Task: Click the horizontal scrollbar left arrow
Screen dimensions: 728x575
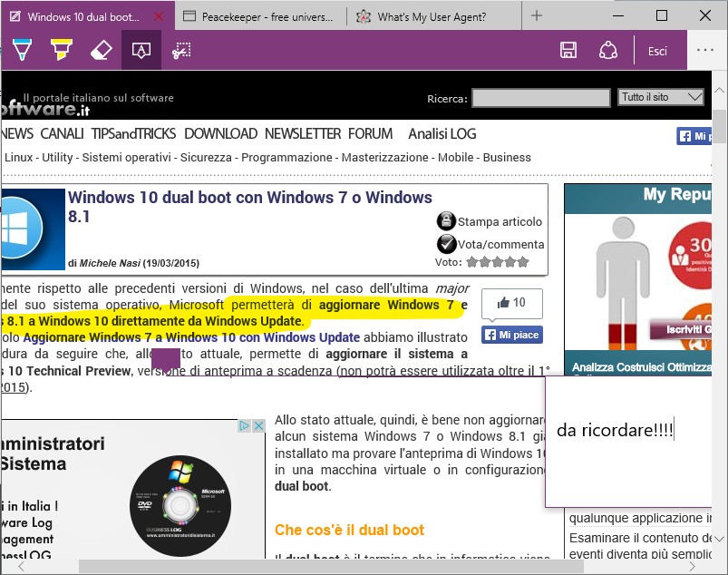Action: point(21,566)
